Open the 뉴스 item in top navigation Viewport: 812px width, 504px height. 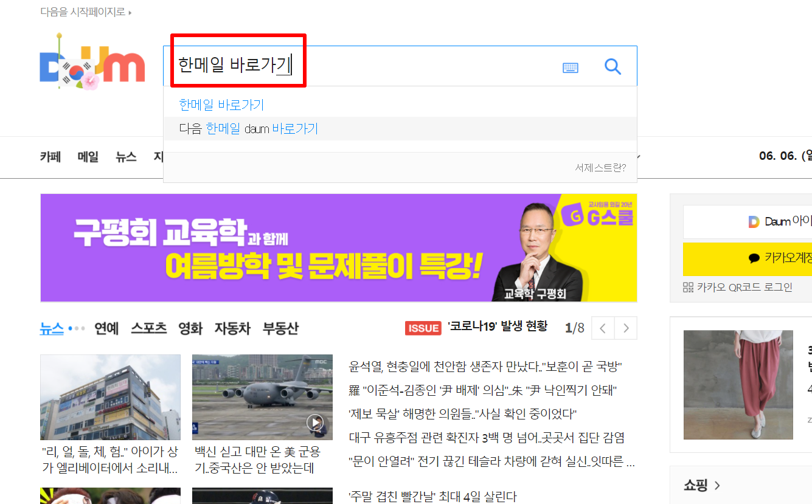click(126, 156)
